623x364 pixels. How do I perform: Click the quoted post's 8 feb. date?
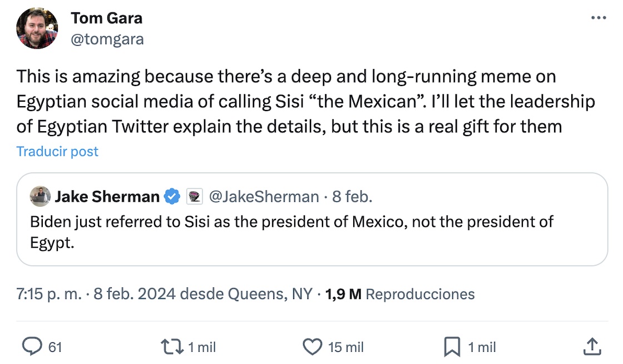pyautogui.click(x=352, y=196)
